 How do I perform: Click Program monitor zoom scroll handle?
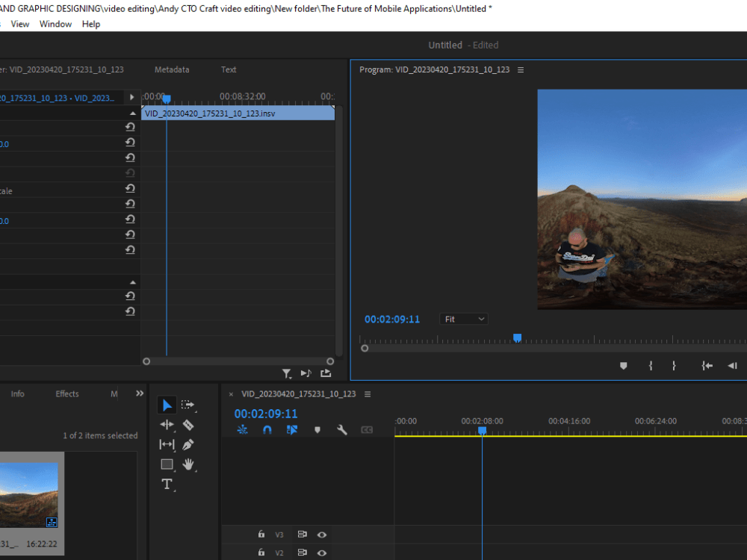point(365,348)
